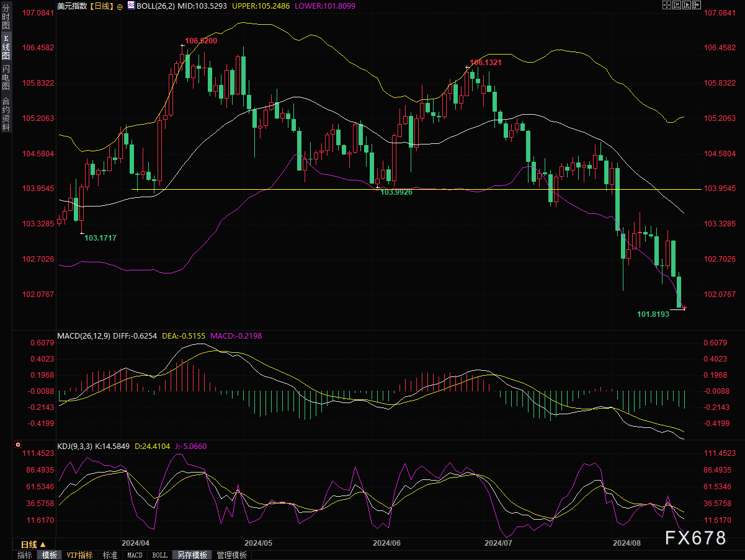Click the DEA:-0.5155 value
This screenshot has width=745, height=560.
click(184, 336)
